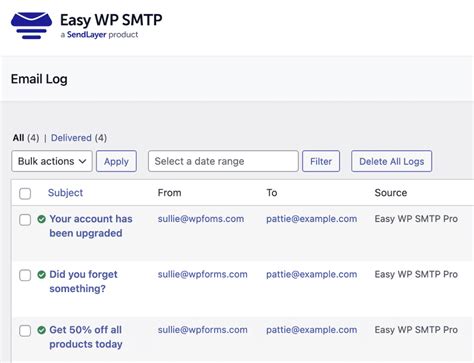Click the Easy WP SMTP envelope logo
Viewport: 474px width, 363px height.
[x=31, y=25]
